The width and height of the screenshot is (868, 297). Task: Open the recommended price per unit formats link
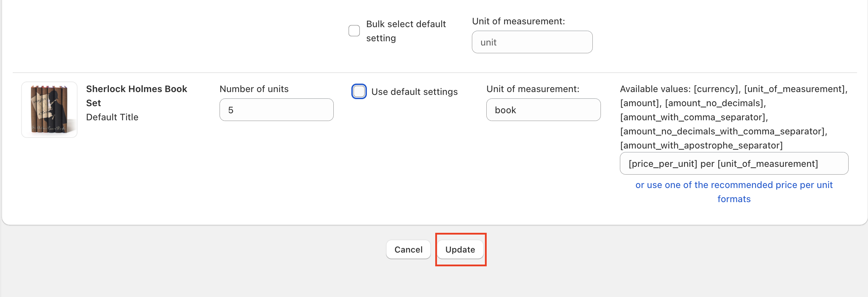point(734,192)
